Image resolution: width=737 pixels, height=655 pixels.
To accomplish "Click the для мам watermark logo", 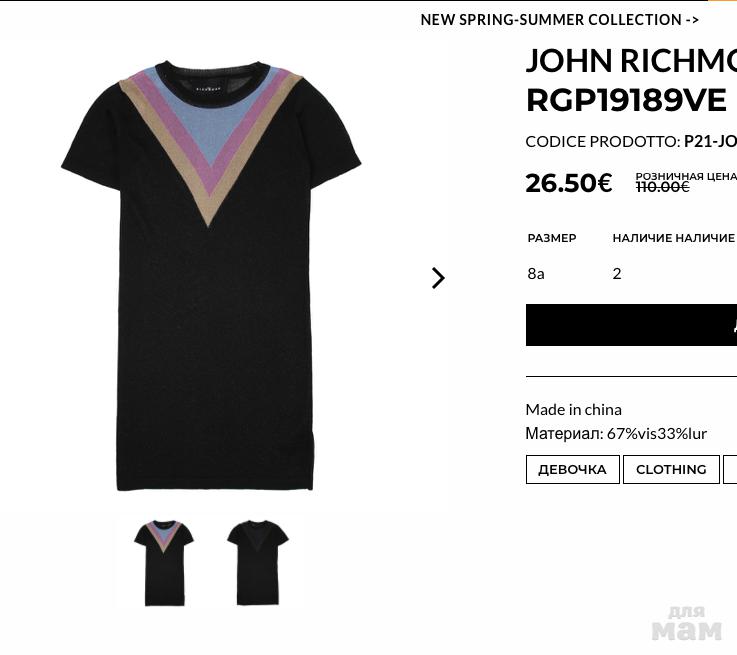I will [687, 624].
